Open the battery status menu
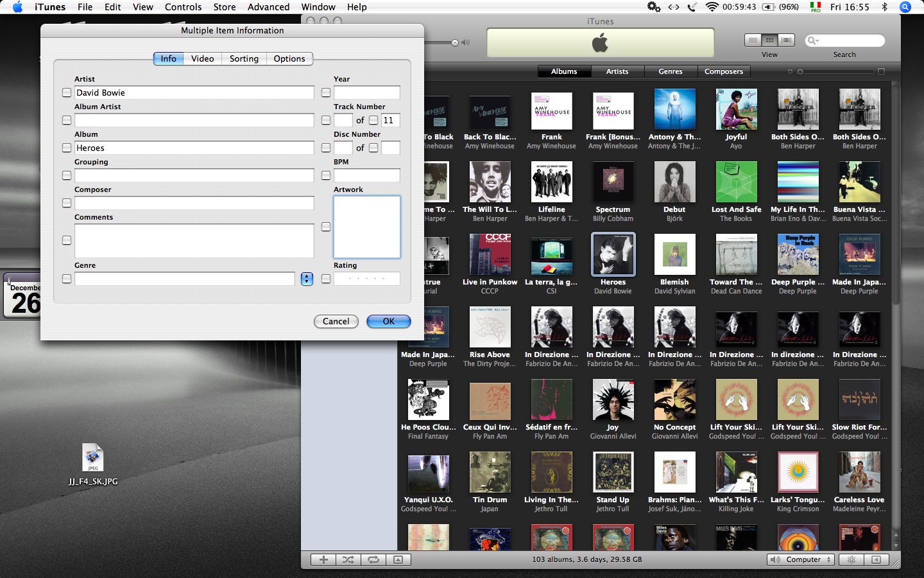This screenshot has height=578, width=924. pyautogui.click(x=769, y=7)
